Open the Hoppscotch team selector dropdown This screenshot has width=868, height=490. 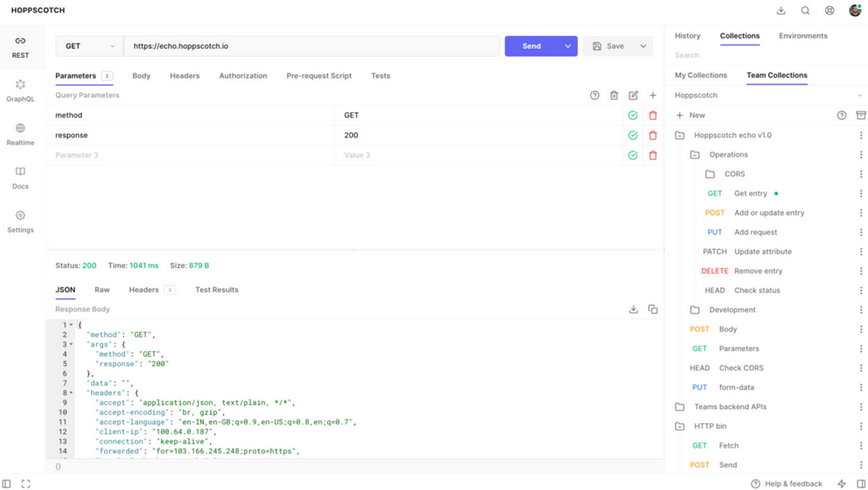pos(768,95)
